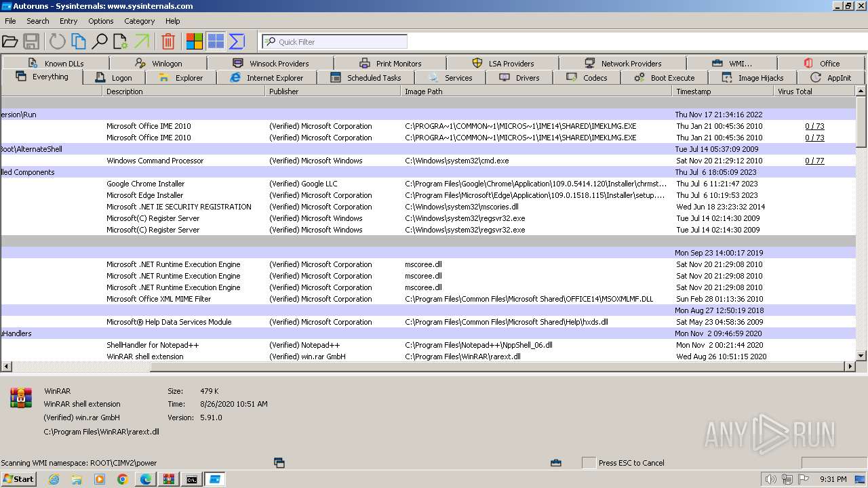Open the File menu

point(10,21)
